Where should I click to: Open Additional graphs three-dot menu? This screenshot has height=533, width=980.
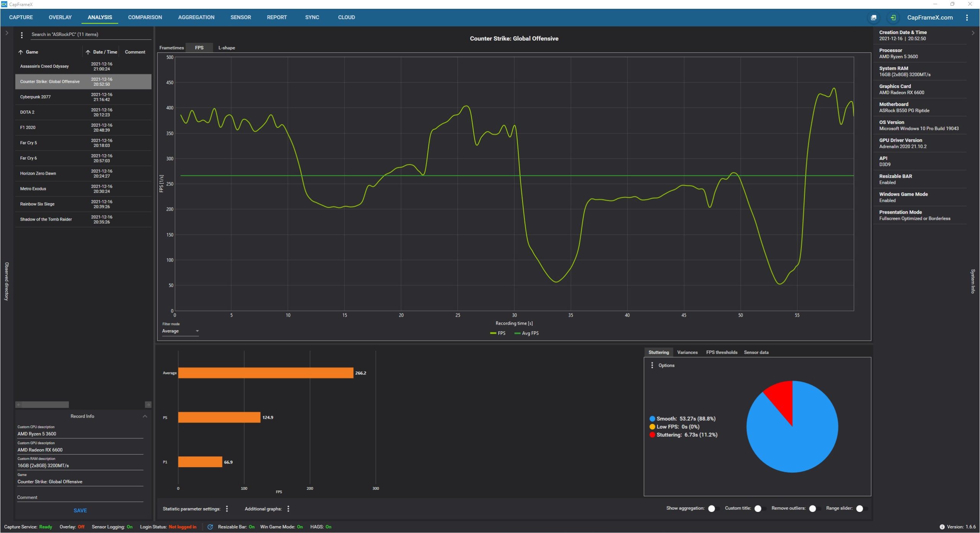[288, 508]
